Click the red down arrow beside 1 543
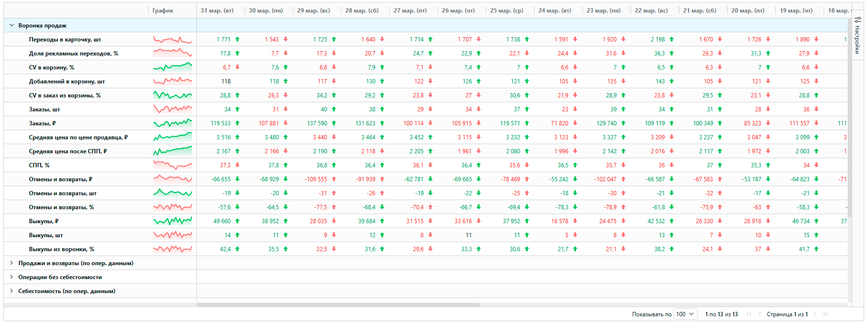 [286, 40]
